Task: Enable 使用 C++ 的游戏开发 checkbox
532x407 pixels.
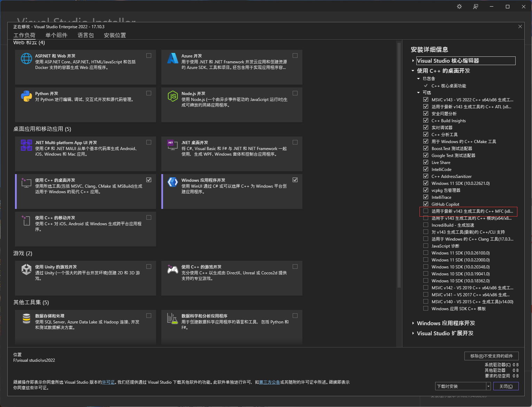Action: (295, 266)
